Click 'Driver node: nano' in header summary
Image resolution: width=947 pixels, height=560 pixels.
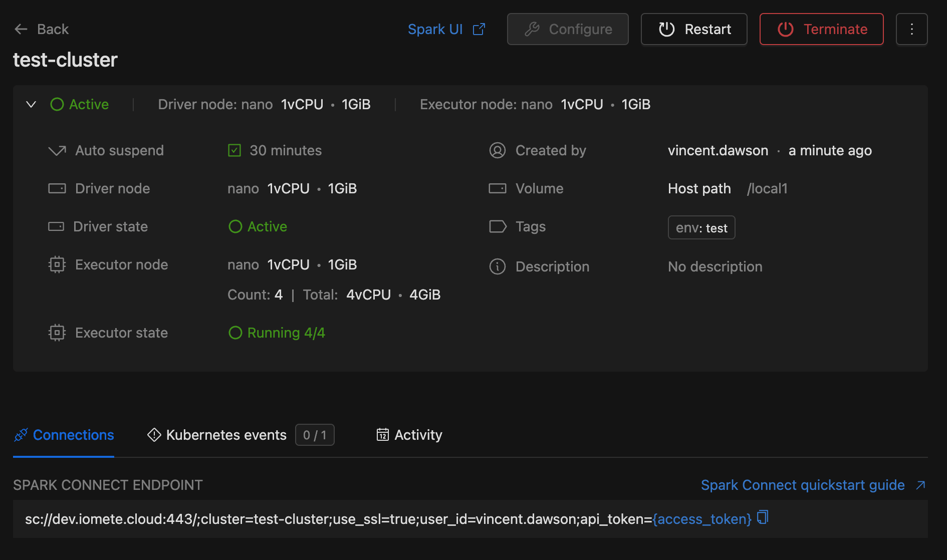tap(215, 104)
